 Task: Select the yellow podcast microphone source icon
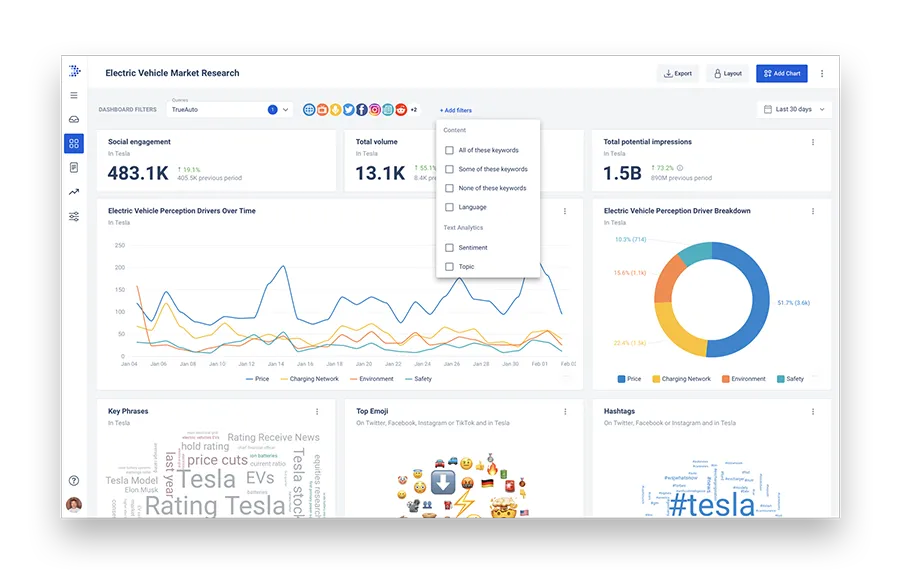(x=335, y=110)
